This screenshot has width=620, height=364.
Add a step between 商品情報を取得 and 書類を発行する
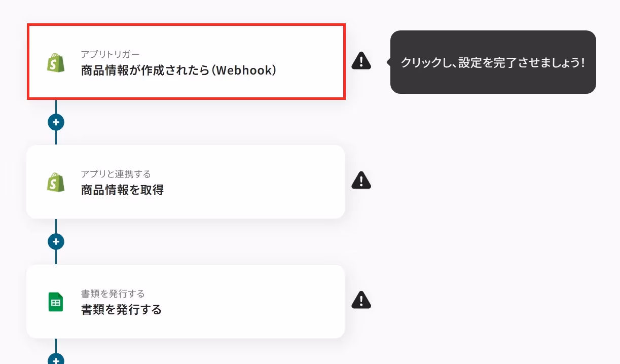click(56, 242)
